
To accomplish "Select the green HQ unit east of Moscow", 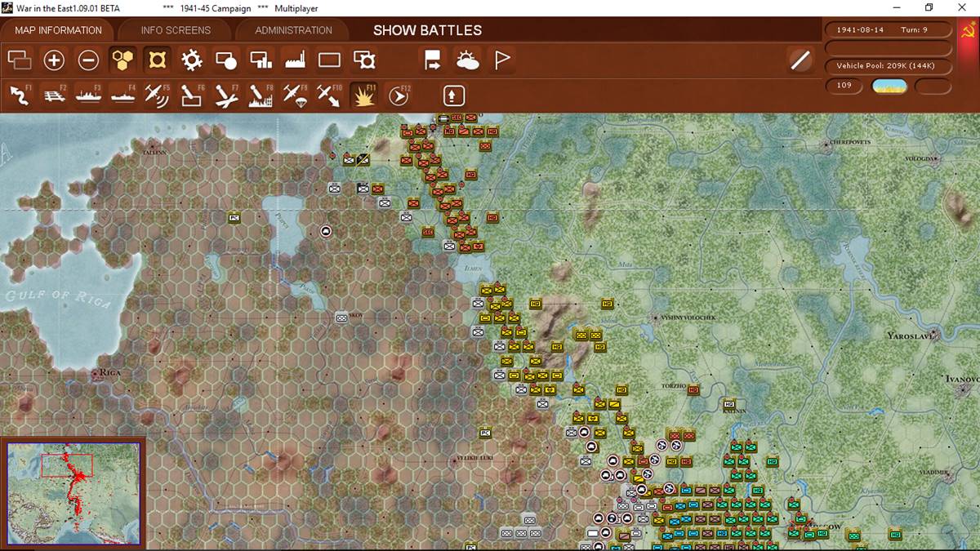I will pos(895,535).
